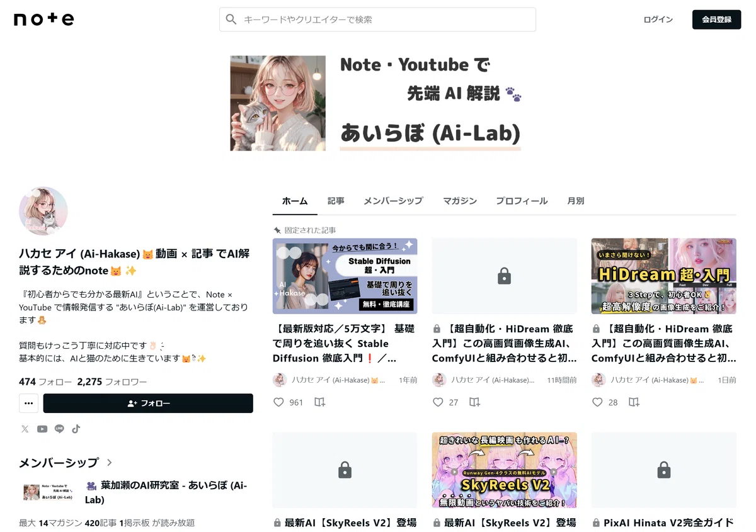Viewport: 756px width, 532px height.
Task: Click the 会員登録 sign-up button
Action: [x=717, y=20]
